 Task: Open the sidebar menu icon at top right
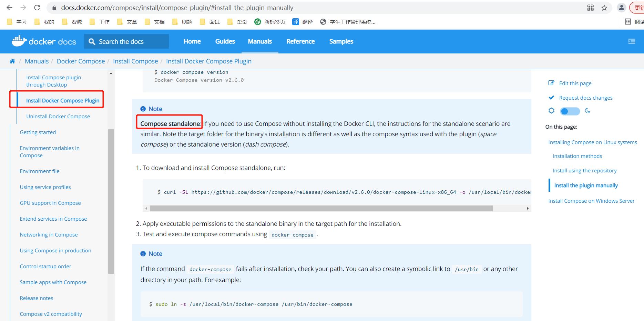point(631,41)
